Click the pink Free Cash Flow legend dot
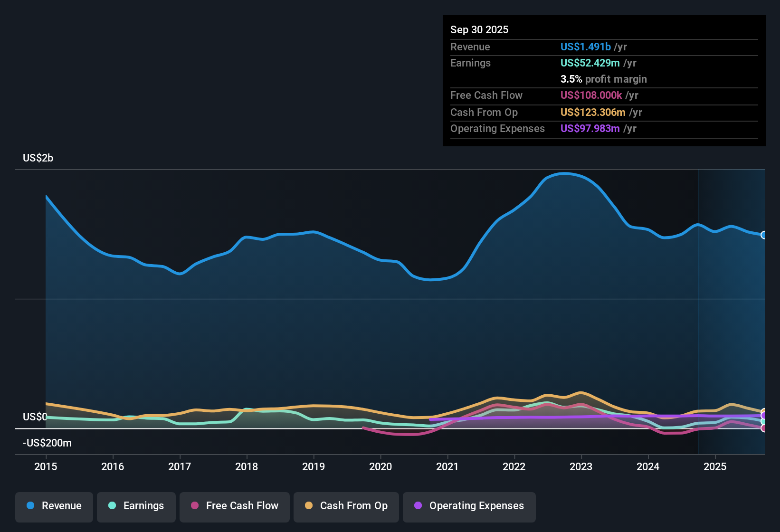The image size is (780, 532). click(195, 506)
